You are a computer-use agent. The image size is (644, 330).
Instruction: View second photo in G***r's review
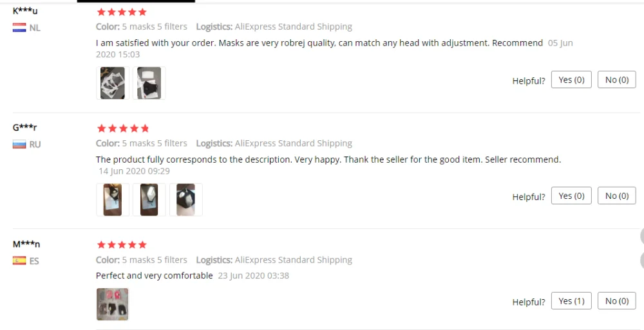pyautogui.click(x=149, y=199)
